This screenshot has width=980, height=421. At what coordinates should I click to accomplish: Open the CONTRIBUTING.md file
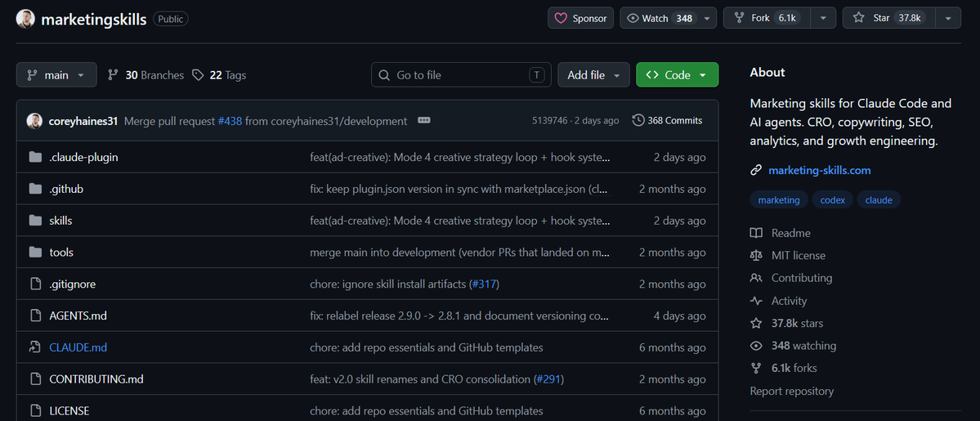click(x=96, y=379)
